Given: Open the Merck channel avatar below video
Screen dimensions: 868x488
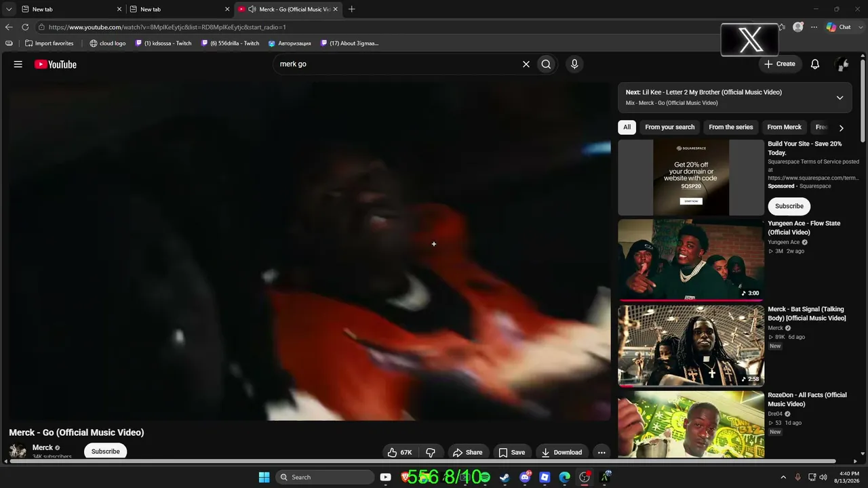Looking at the screenshot, I should click(x=18, y=451).
